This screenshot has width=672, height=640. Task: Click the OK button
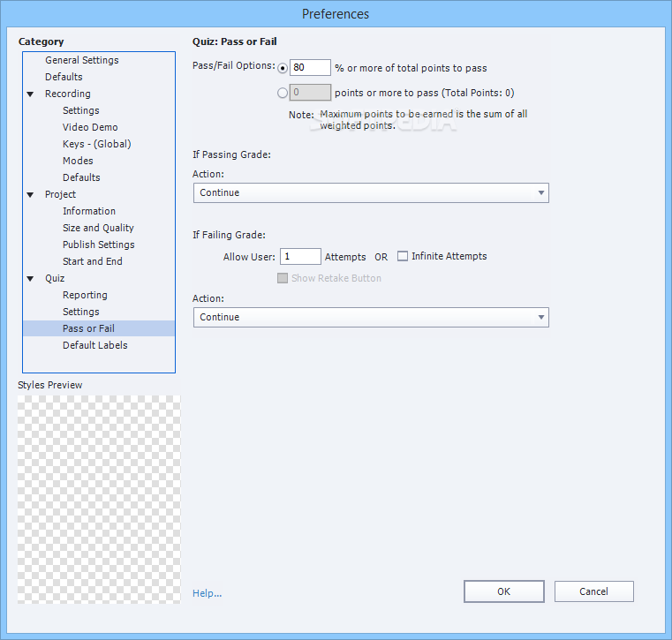[x=504, y=591]
